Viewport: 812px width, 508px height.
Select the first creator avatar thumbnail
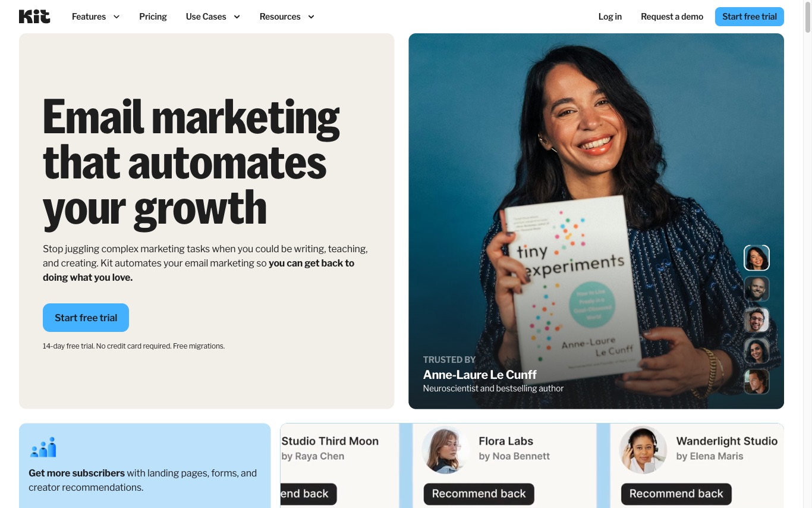(x=757, y=258)
